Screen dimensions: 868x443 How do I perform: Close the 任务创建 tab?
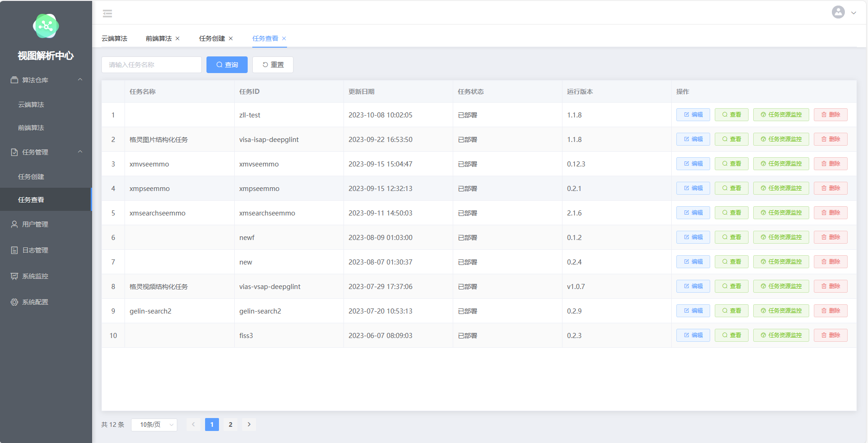pyautogui.click(x=231, y=38)
